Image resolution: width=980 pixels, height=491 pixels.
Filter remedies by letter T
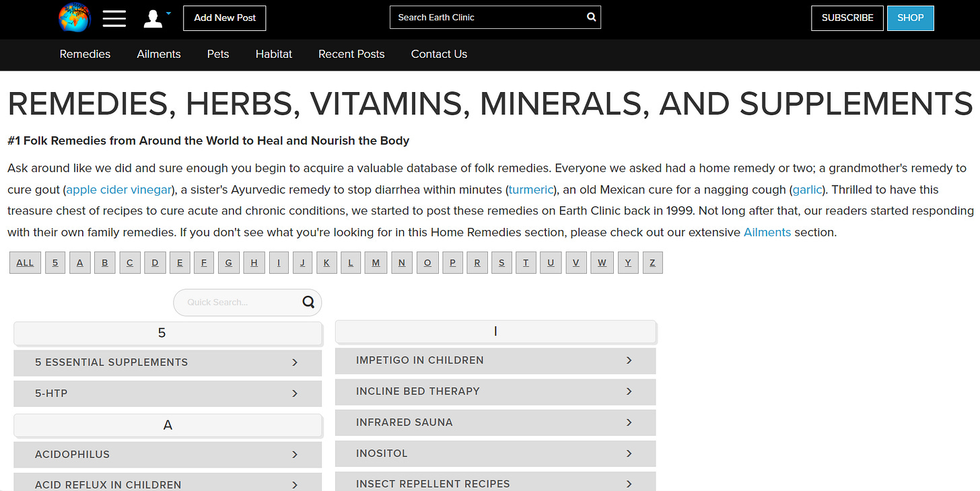[x=526, y=263]
